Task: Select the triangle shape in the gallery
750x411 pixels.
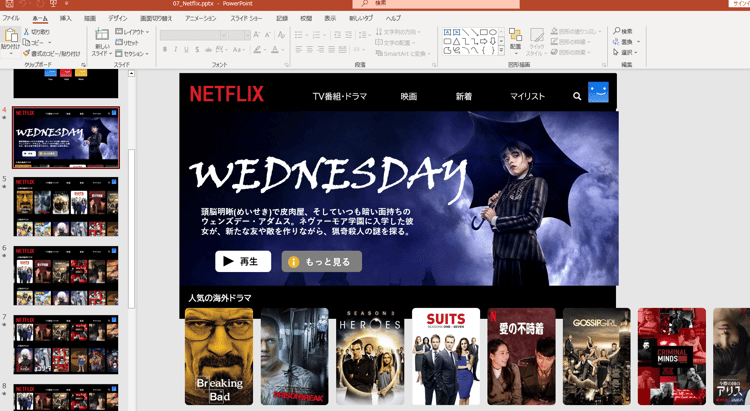Action: pyautogui.click(x=456, y=41)
